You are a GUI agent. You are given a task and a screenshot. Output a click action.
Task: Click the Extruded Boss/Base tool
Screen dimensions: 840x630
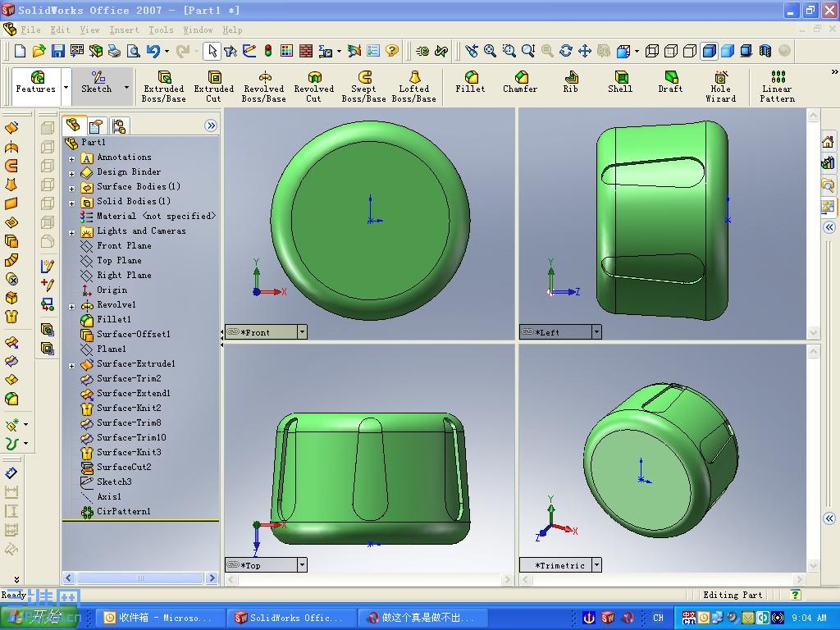pyautogui.click(x=164, y=85)
